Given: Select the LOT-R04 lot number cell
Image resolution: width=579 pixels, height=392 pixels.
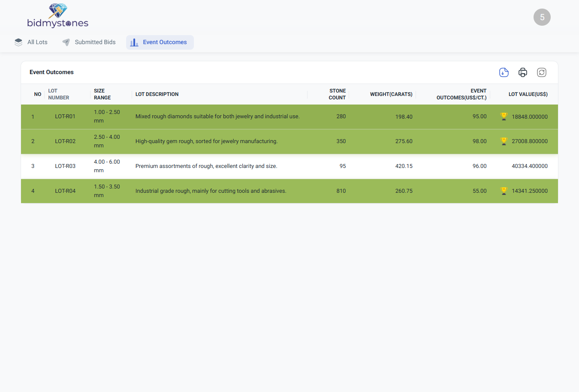Looking at the screenshot, I should point(65,191).
